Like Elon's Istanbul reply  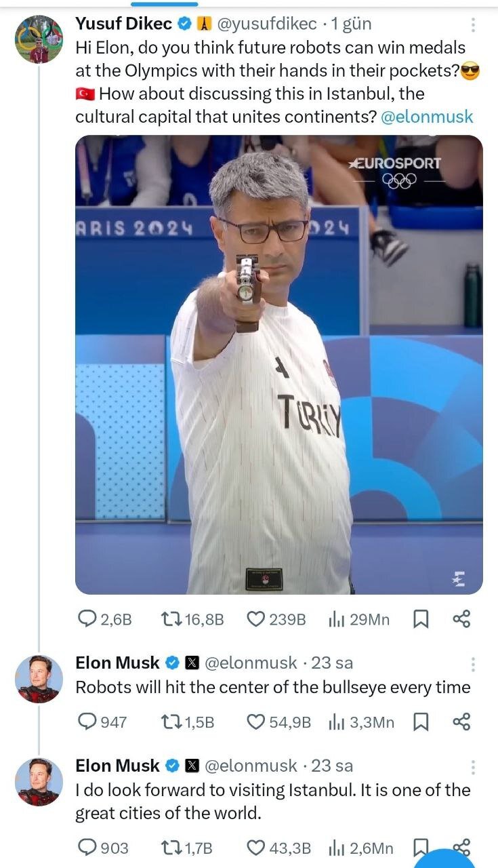tap(255, 848)
